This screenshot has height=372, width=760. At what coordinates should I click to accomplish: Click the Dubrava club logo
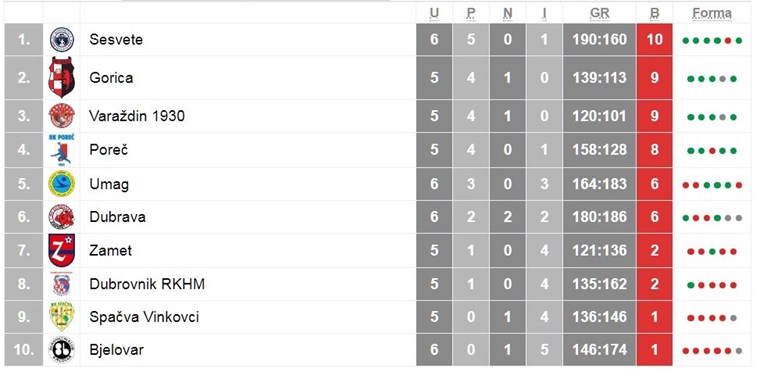point(62,217)
